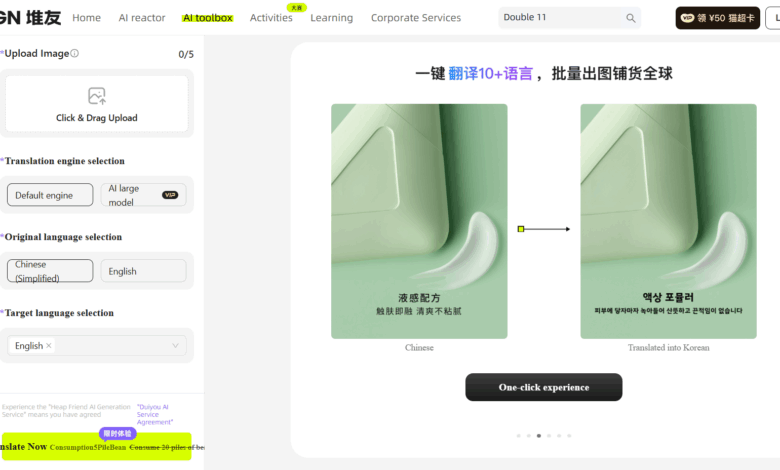Open the Activities menu
The height and width of the screenshot is (470, 780).
pos(271,18)
